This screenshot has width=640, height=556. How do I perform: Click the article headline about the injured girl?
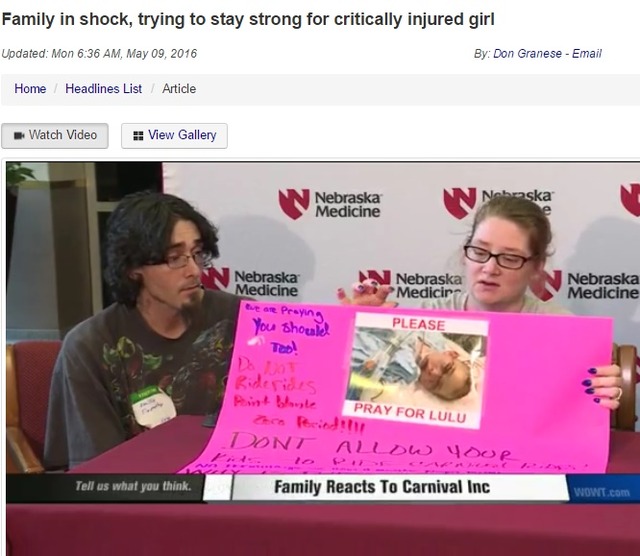248,19
